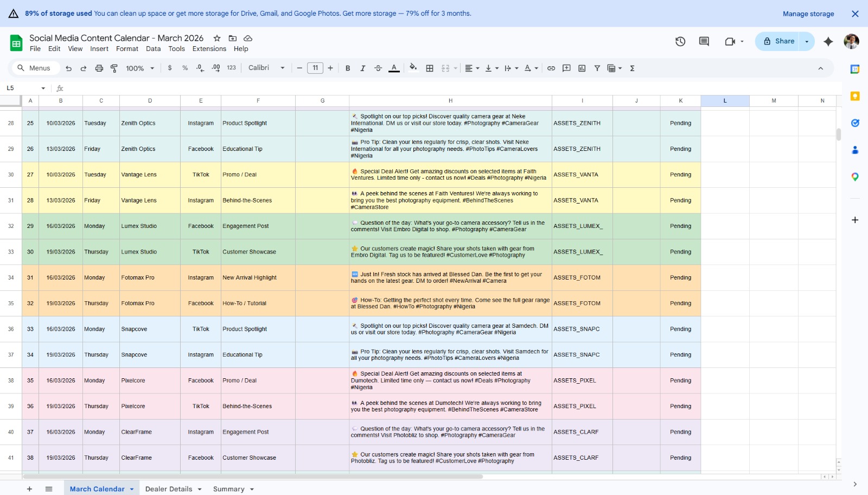The image size is (868, 495).
Task: Click the font size field
Action: click(x=315, y=68)
